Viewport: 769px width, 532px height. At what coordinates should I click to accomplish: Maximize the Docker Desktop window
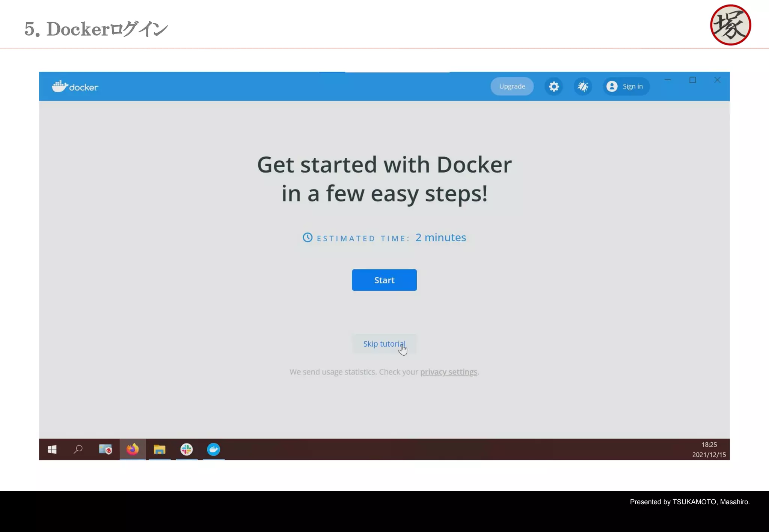[x=692, y=80]
